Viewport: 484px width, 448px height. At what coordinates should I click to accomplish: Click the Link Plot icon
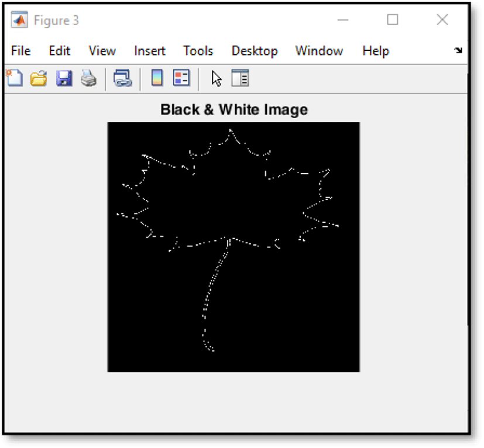(x=122, y=78)
